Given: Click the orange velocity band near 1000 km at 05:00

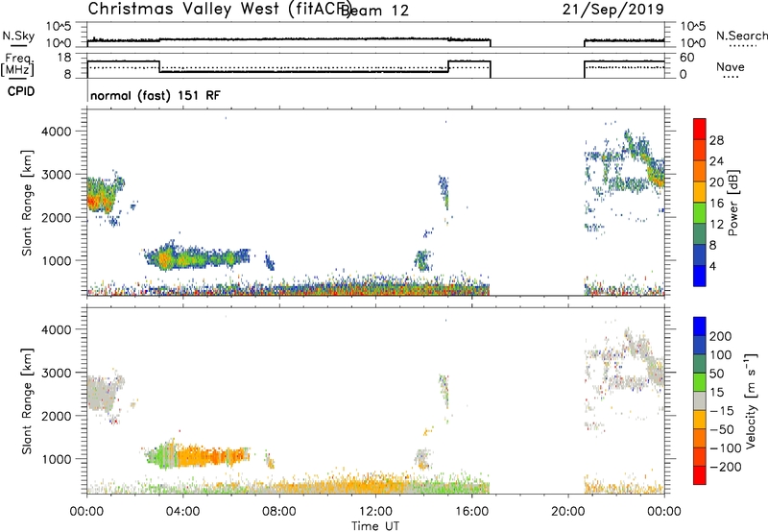Looking at the screenshot, I should [x=210, y=456].
